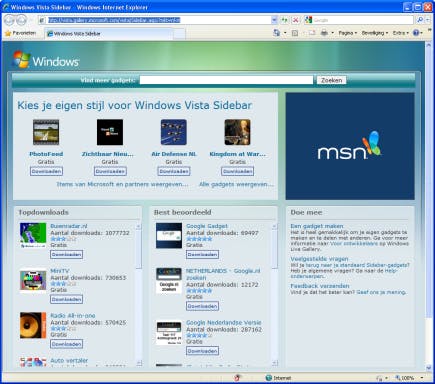Open the Extra menu

pyautogui.click(x=400, y=33)
